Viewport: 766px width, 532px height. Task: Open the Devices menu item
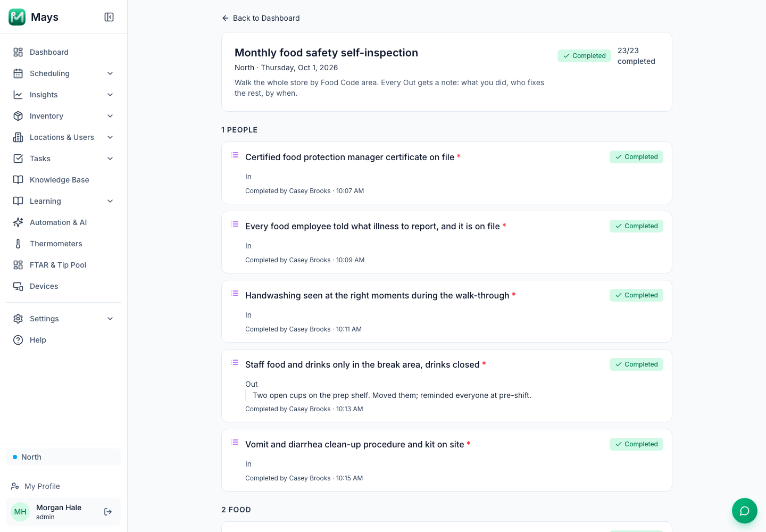(63, 286)
